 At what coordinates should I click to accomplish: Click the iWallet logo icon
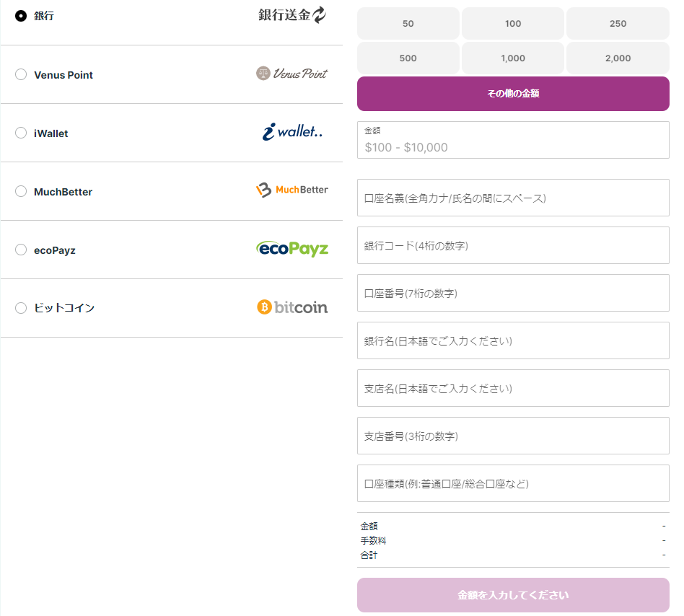[x=291, y=133]
